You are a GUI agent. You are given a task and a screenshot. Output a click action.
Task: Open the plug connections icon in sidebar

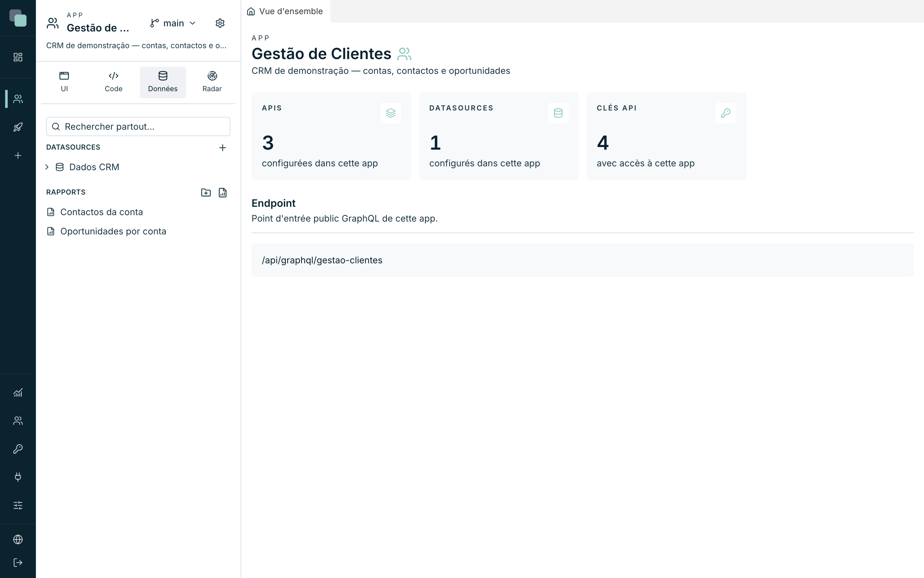pyautogui.click(x=18, y=477)
